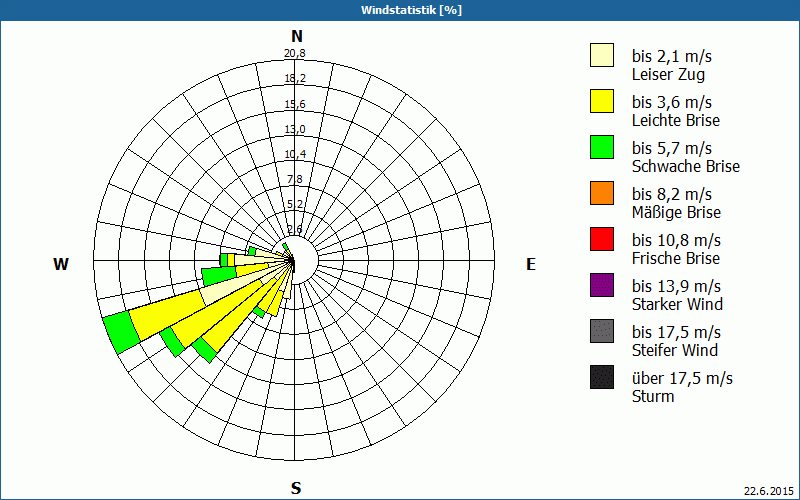Click the 'Leiser Zug' legend label

pos(668,74)
